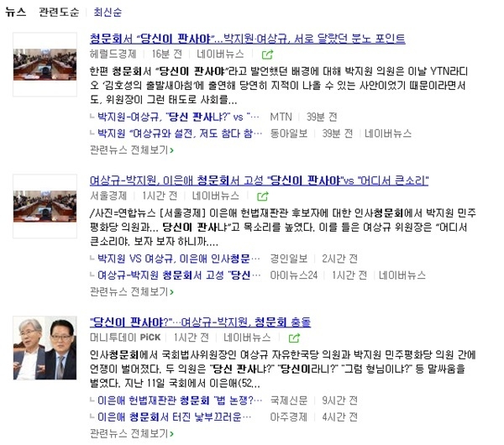Open headline 청문회서 "당신이 판사야" 박지원·여상규
The width and height of the screenshot is (504, 445).
[x=247, y=39]
